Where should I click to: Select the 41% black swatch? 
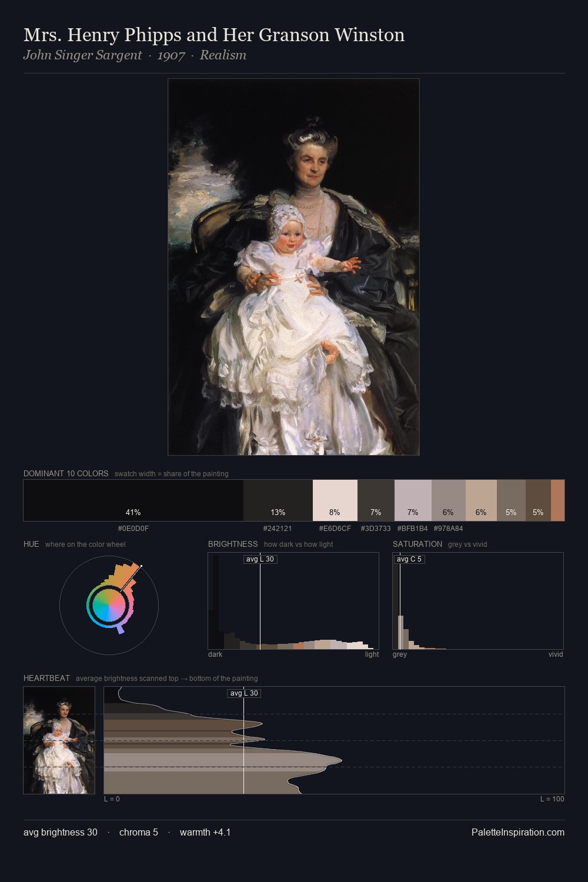click(133, 500)
